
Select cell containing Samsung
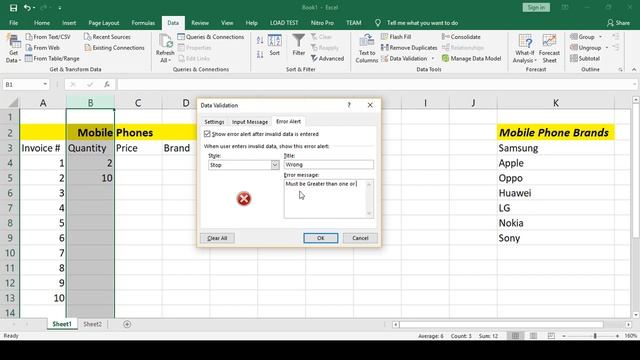click(x=556, y=148)
